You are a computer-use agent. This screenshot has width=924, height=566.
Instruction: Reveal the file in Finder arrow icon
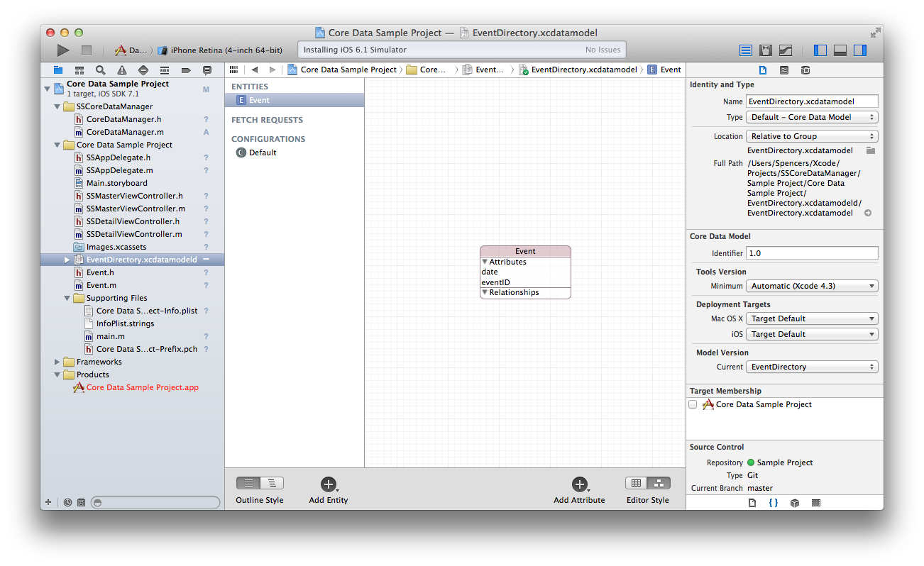[867, 213]
